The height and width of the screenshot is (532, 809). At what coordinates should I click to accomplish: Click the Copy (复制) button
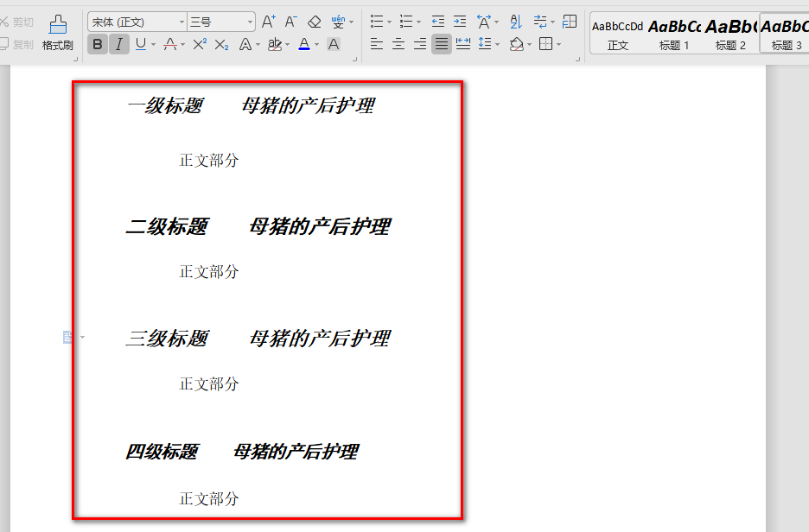tap(16, 45)
